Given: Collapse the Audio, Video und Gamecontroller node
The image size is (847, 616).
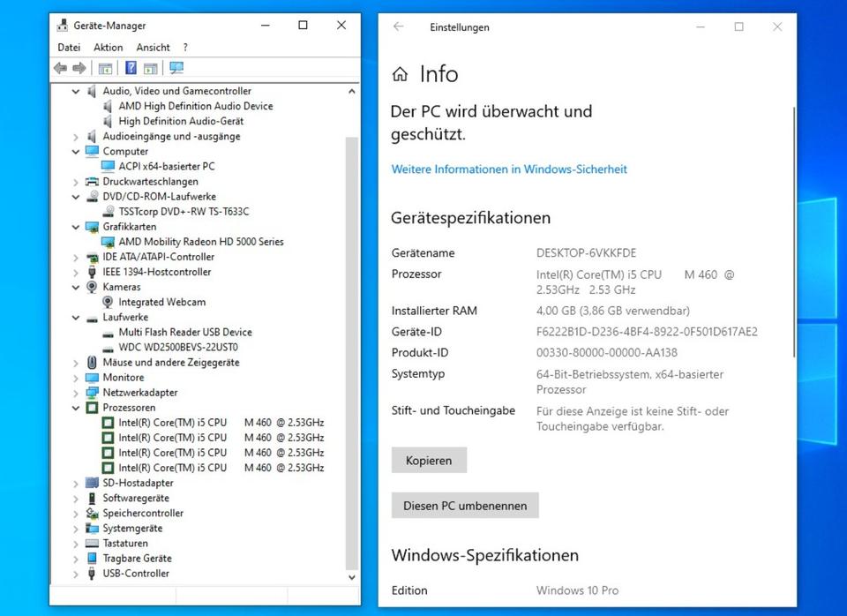Looking at the screenshot, I should pyautogui.click(x=76, y=91).
